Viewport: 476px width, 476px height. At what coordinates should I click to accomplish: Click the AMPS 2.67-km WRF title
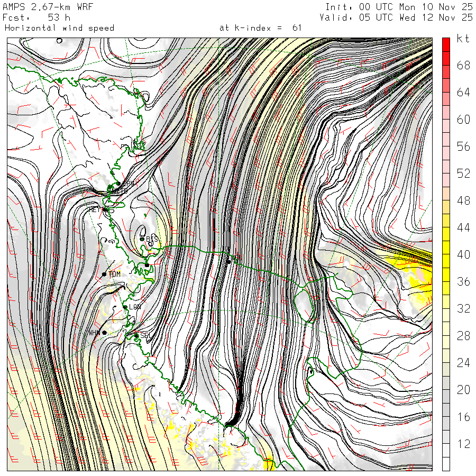(48, 7)
